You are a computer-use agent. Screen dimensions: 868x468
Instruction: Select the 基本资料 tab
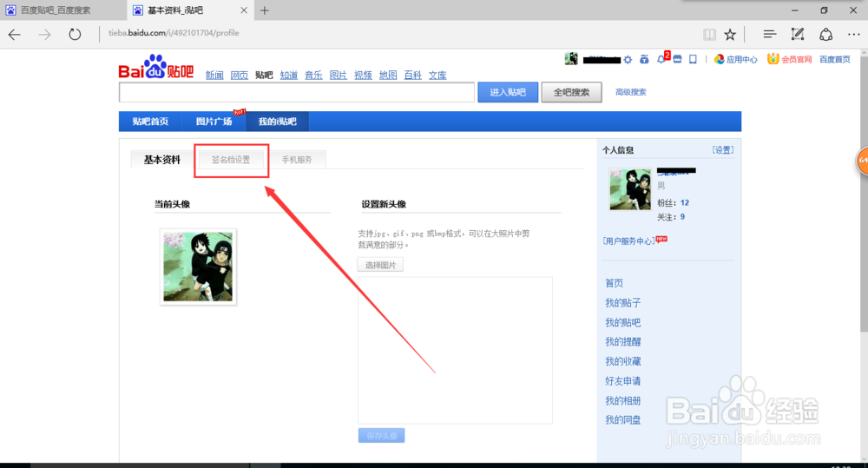click(x=162, y=160)
